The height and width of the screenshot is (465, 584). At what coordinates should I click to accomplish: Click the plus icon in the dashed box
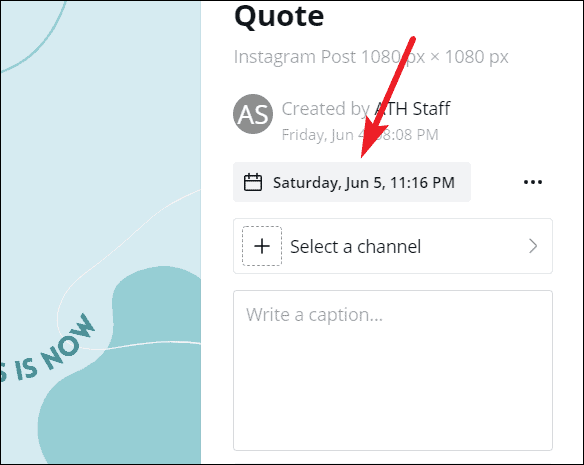pyautogui.click(x=262, y=246)
